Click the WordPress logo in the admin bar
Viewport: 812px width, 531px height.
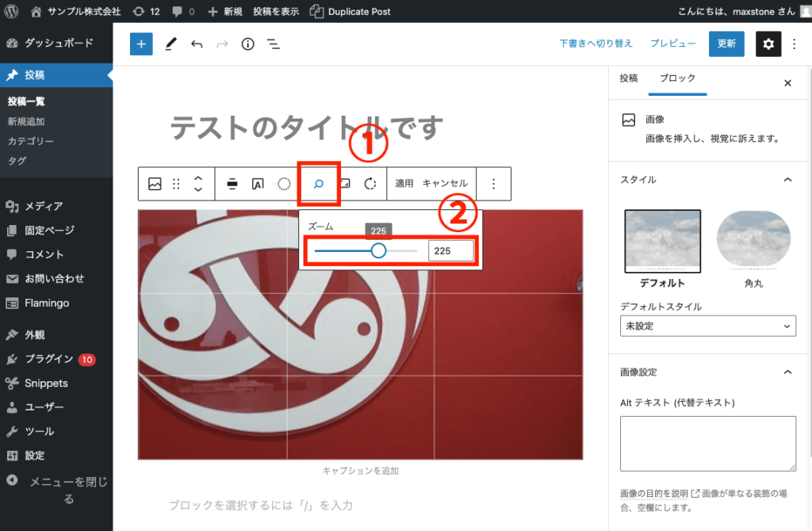pos(10,11)
